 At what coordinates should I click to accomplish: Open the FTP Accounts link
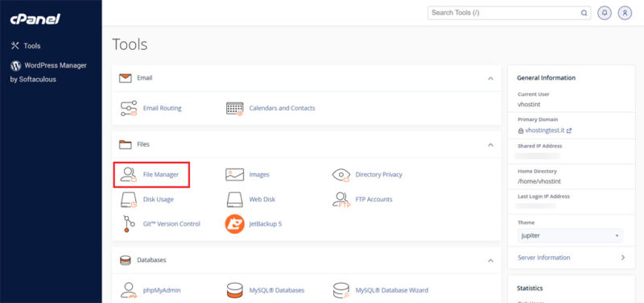click(x=374, y=200)
